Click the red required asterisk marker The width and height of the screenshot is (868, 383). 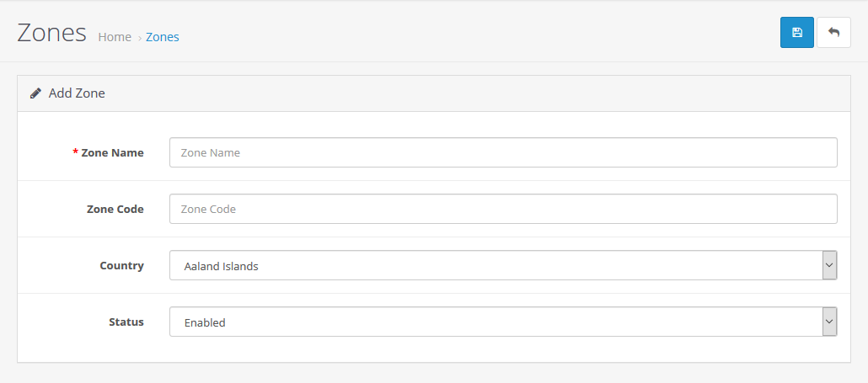pyautogui.click(x=76, y=152)
